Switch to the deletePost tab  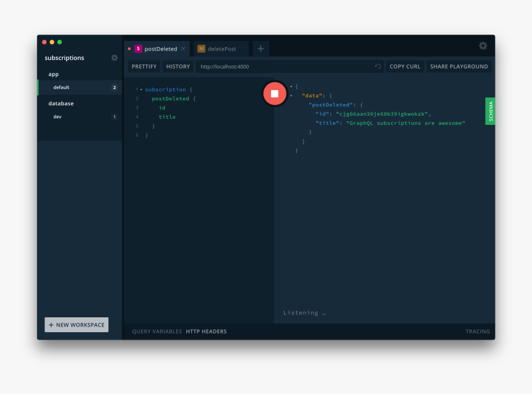tap(221, 49)
